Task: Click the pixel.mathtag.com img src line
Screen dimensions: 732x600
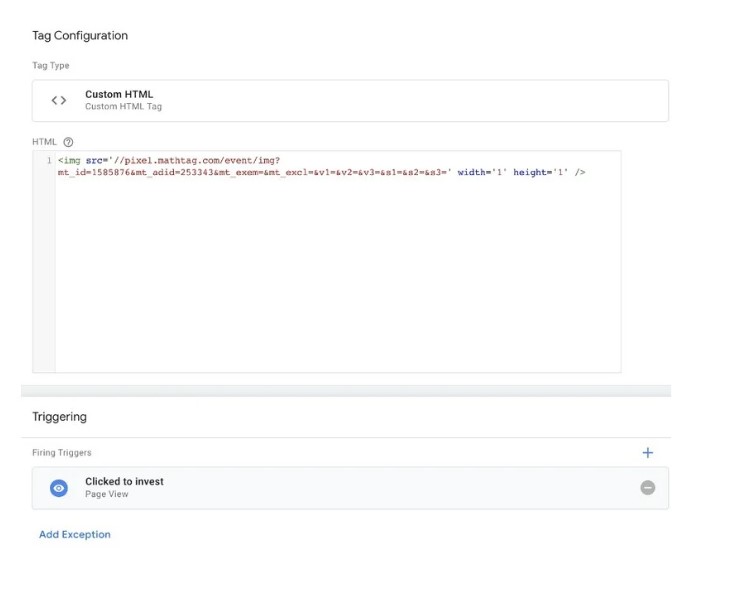Action: tap(169, 161)
